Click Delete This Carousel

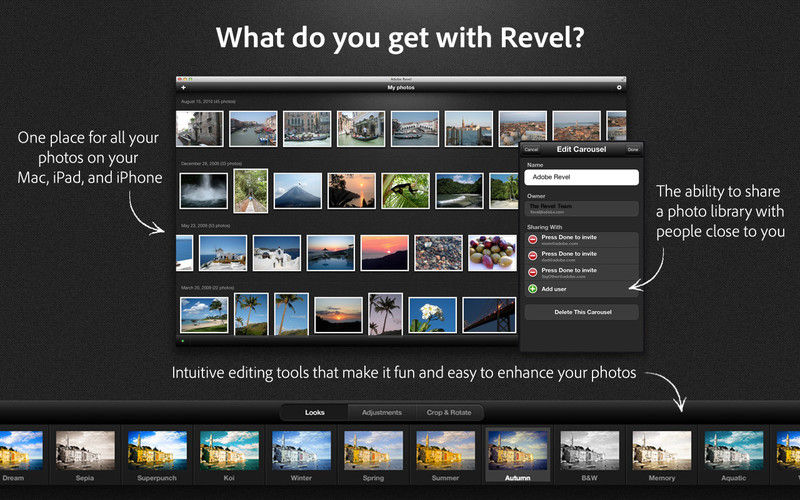[x=582, y=312]
